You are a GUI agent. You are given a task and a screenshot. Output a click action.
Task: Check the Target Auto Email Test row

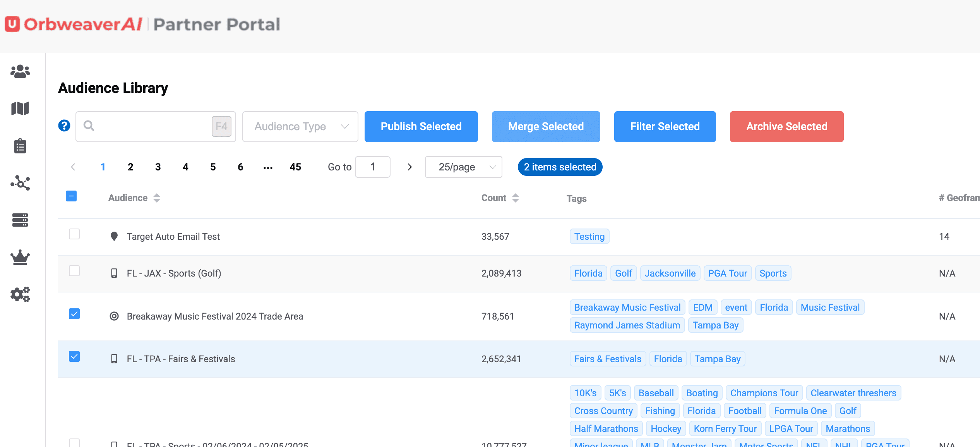pyautogui.click(x=74, y=234)
